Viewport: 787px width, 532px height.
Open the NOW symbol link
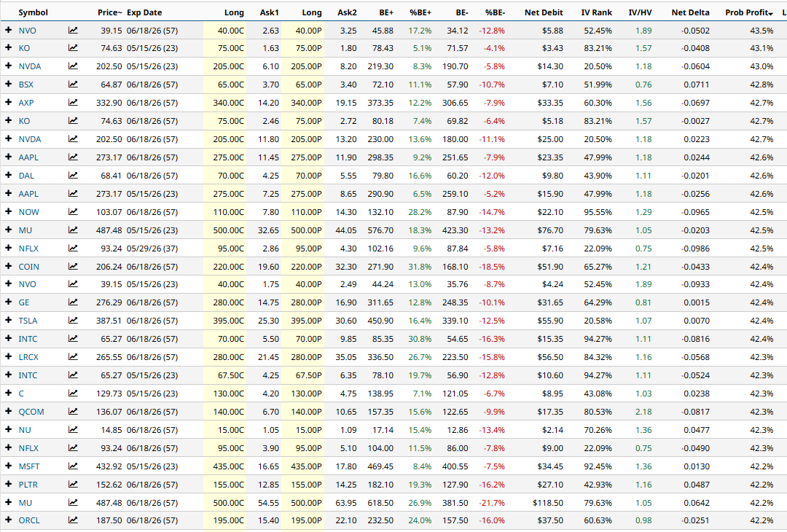coord(28,212)
